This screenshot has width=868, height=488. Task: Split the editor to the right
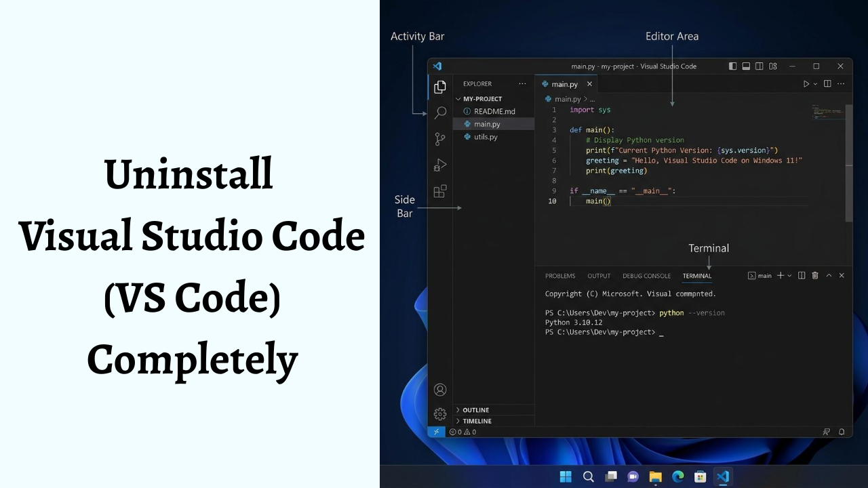827,84
